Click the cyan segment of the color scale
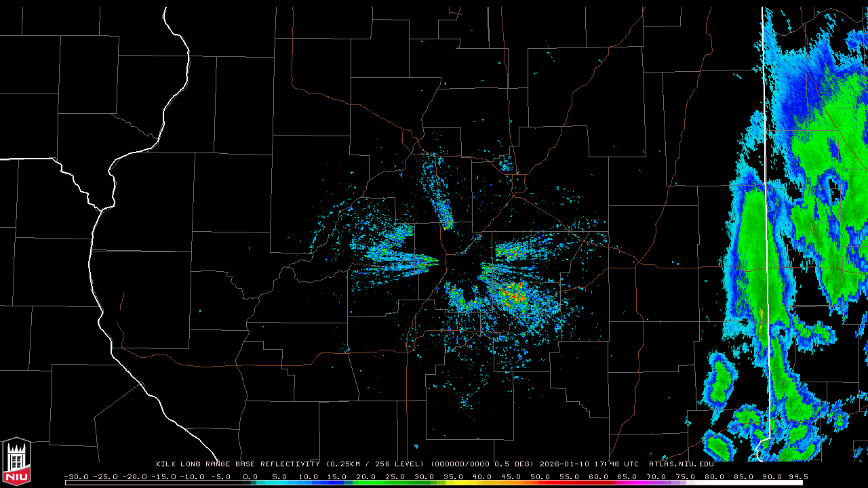 [x=278, y=483]
